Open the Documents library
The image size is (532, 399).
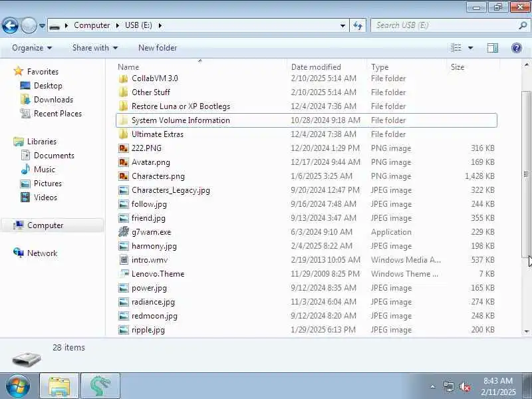54,156
